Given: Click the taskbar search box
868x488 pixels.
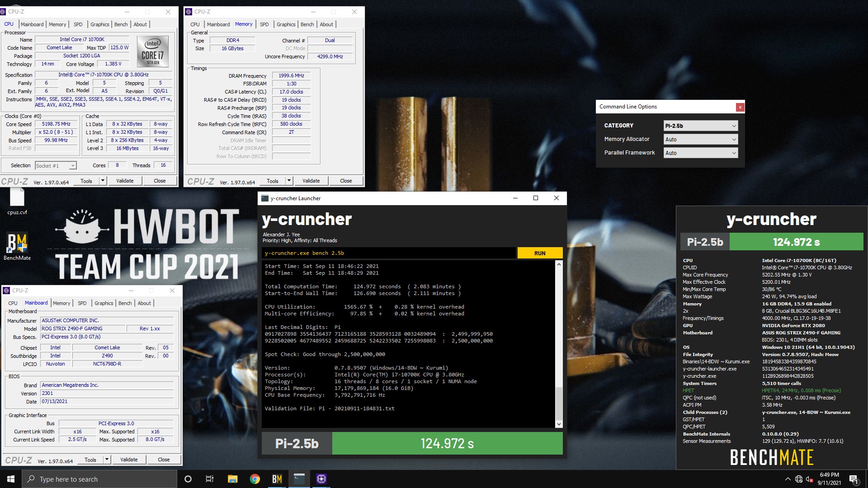Looking at the screenshot, I should (x=99, y=479).
